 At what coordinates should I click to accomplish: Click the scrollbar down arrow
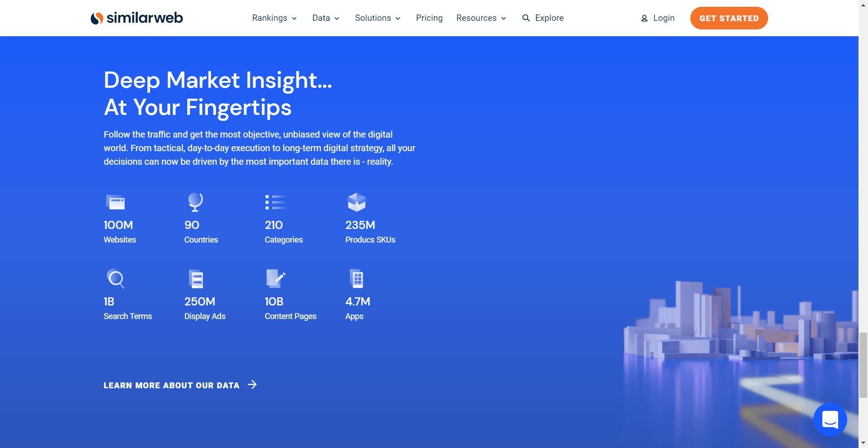tap(863, 443)
